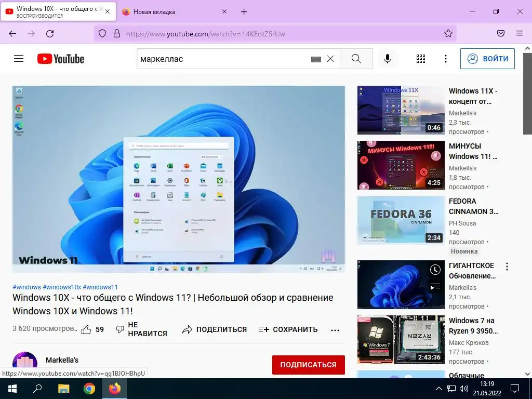The width and height of the screenshot is (532, 399).
Task: Open the Windows 7 на Ryzen thumbnail
Action: 401,340
